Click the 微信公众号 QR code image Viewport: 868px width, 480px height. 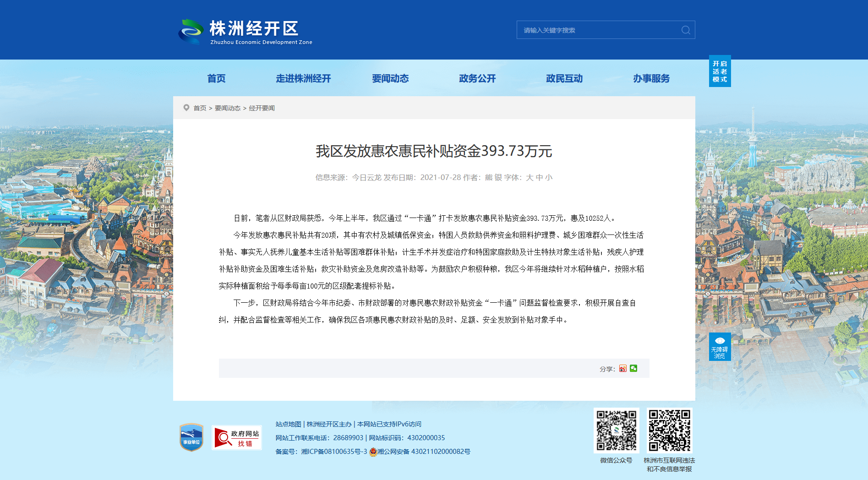coord(616,431)
